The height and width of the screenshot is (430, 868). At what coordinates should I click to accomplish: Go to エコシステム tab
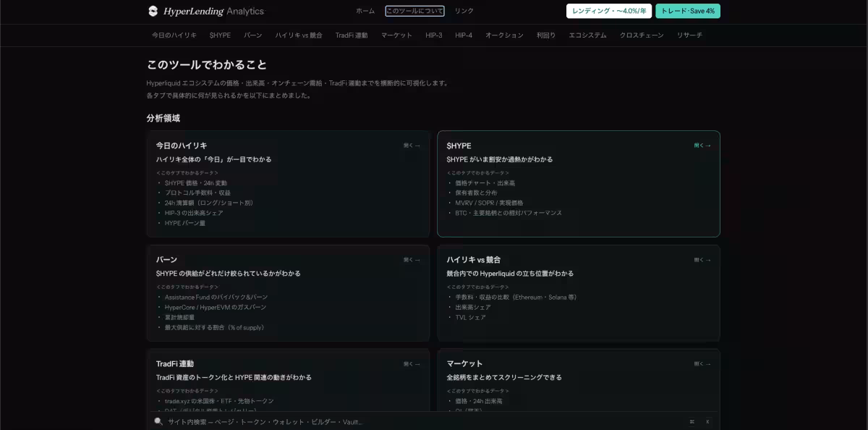587,35
